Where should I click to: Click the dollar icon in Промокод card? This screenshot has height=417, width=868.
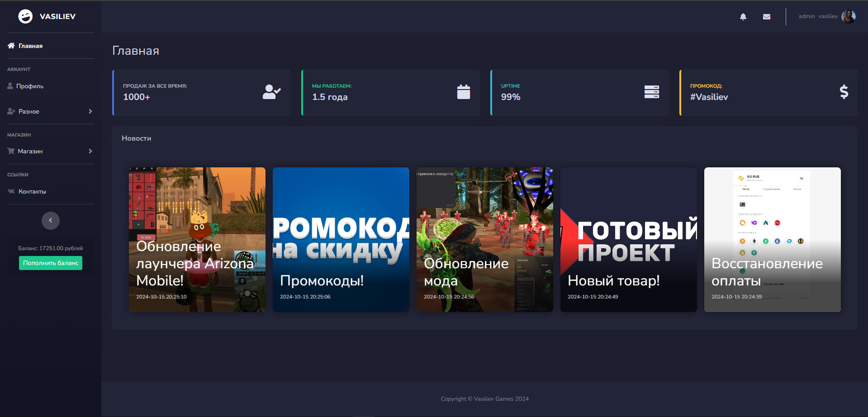[844, 92]
